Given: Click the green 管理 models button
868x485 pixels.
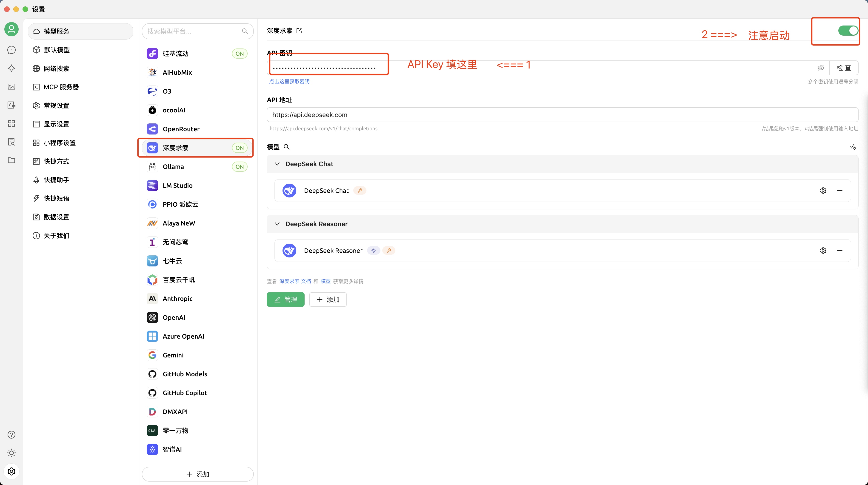Looking at the screenshot, I should (x=286, y=300).
